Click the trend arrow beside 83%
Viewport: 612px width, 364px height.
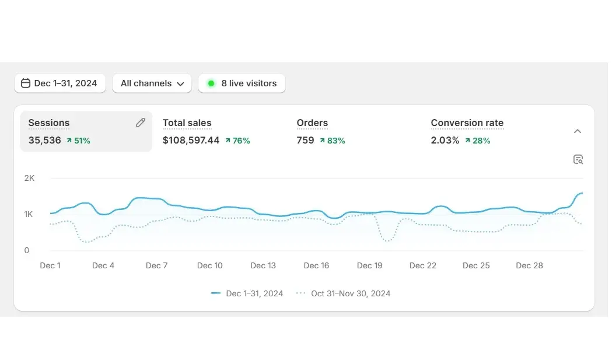point(323,141)
